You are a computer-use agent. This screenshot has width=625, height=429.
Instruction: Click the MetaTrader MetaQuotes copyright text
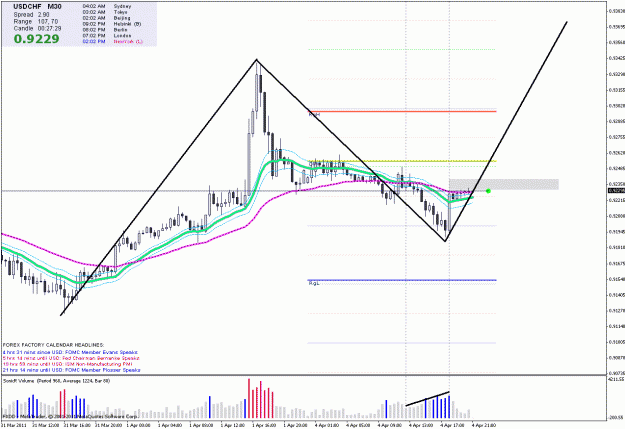(x=70, y=416)
